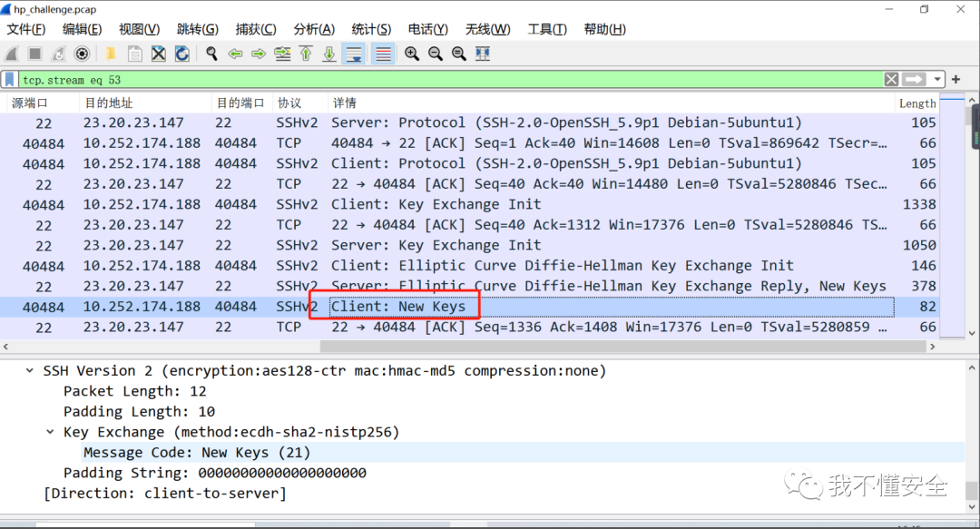Screen dimensions: 980x529
Task: Open the 电话(Y) menu
Action: pos(428,29)
